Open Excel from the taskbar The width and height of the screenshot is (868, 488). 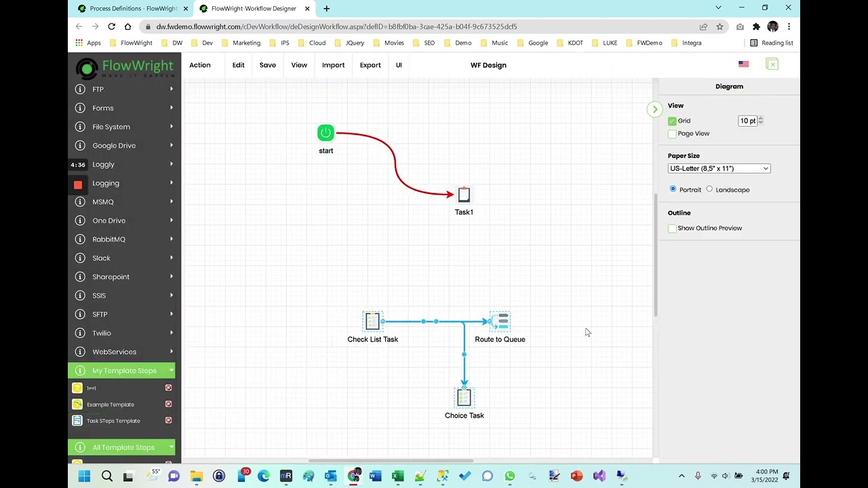pos(397,476)
